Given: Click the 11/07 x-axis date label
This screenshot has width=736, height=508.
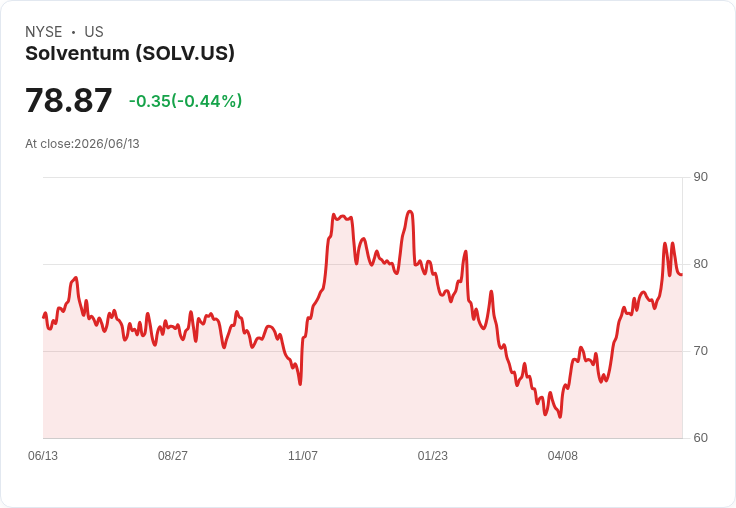Looking at the screenshot, I should click(x=303, y=456).
